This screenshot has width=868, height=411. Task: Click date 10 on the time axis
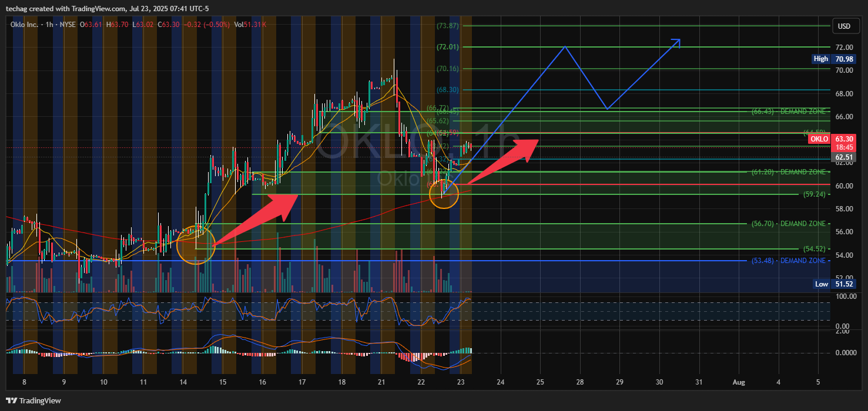coord(103,382)
